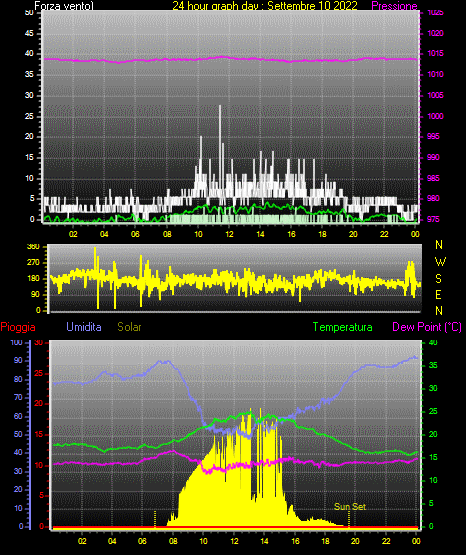Click the '90' blue humidity axis value

[18, 360]
